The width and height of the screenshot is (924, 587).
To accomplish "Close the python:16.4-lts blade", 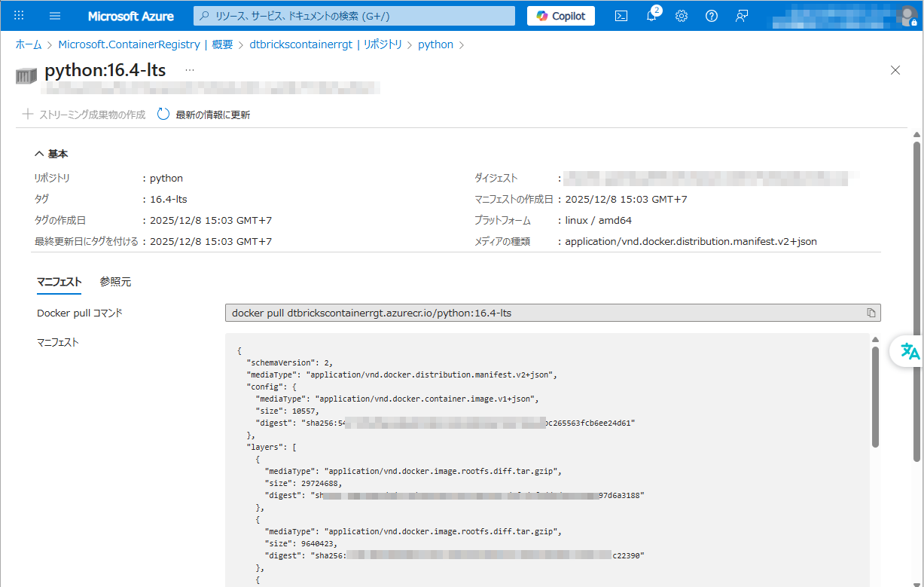I will point(895,70).
